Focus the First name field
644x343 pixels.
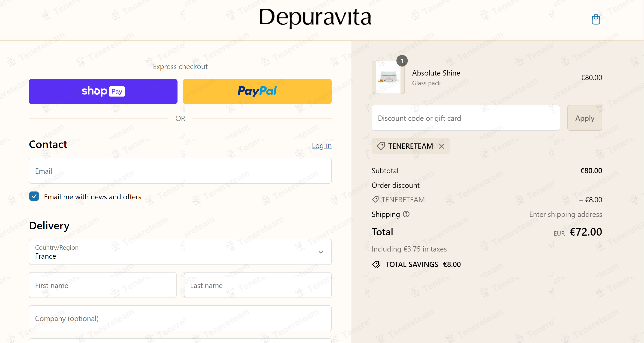click(102, 285)
